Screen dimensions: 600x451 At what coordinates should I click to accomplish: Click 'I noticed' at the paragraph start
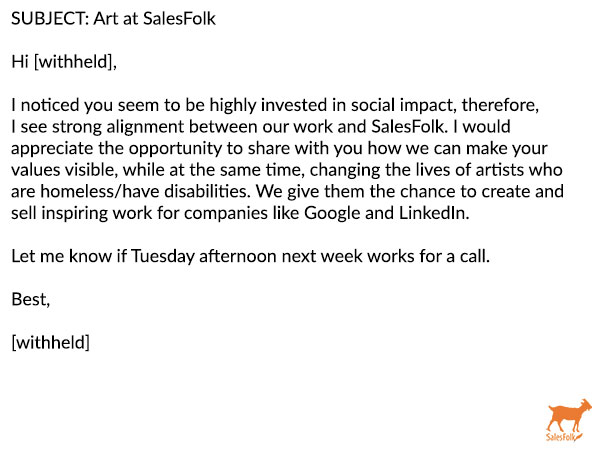(44, 105)
